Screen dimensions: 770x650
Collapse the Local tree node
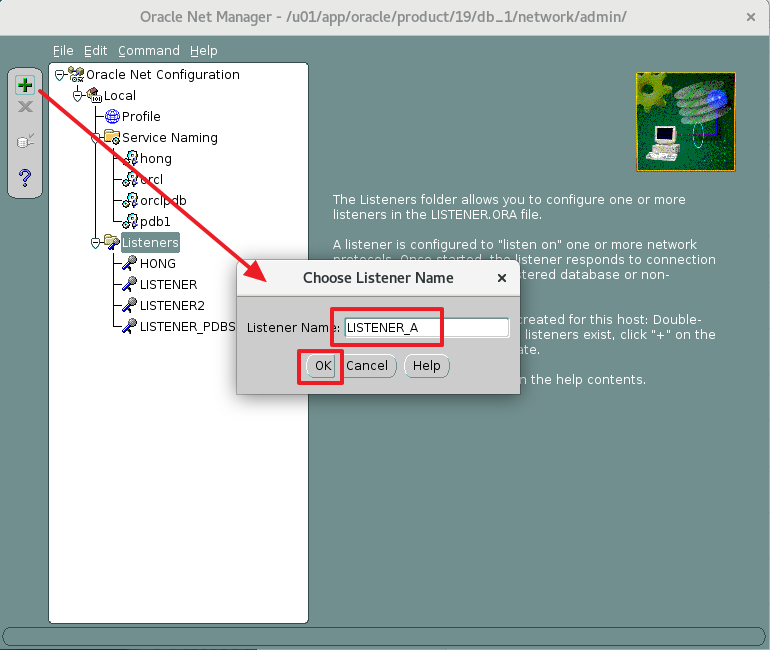tap(78, 96)
